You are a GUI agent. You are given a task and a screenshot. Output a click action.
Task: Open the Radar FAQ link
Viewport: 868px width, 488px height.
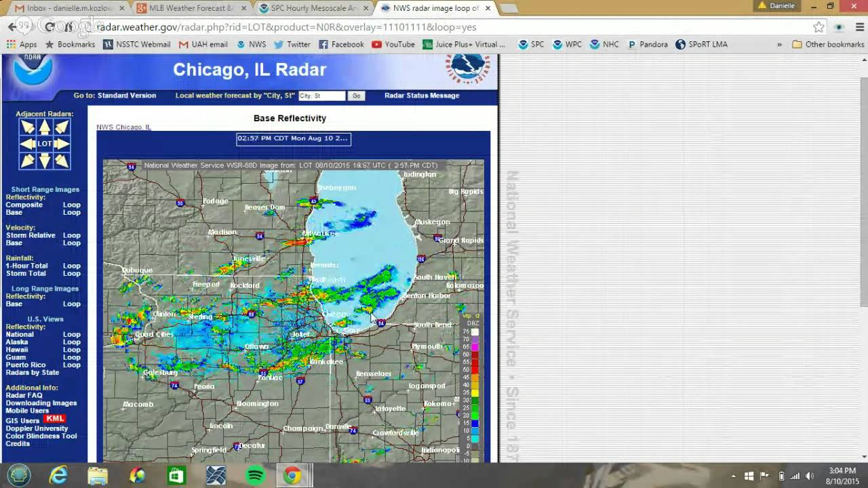[24, 395]
